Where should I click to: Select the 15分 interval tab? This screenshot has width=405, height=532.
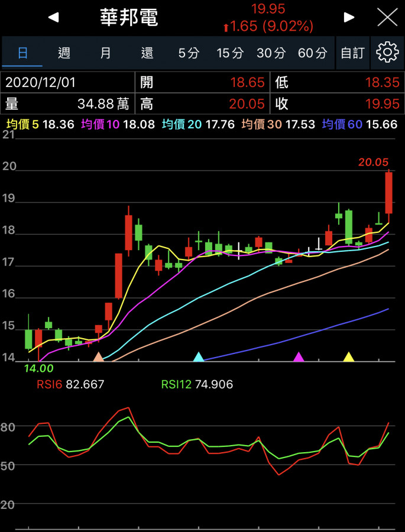click(x=230, y=53)
